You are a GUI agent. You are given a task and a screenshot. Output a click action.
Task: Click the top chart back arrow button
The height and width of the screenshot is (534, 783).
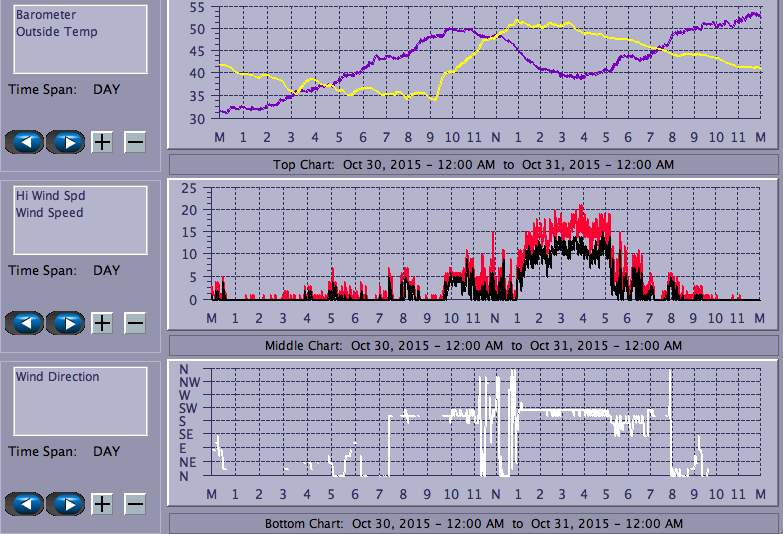(25, 142)
